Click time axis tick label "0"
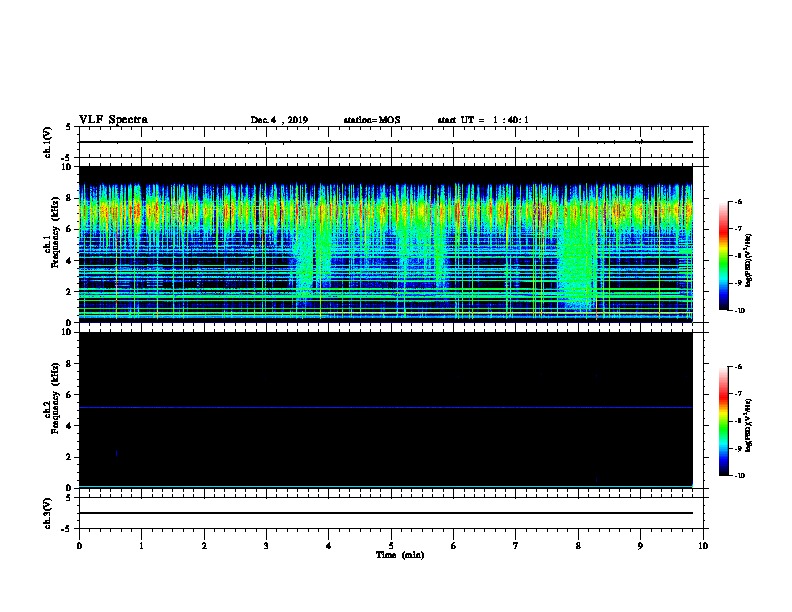 (x=79, y=546)
